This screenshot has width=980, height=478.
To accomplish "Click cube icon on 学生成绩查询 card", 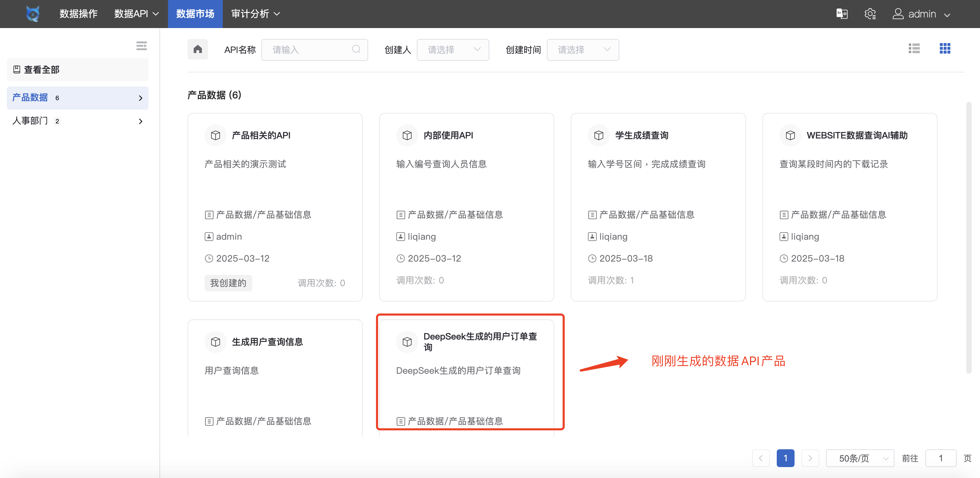I will [x=598, y=135].
